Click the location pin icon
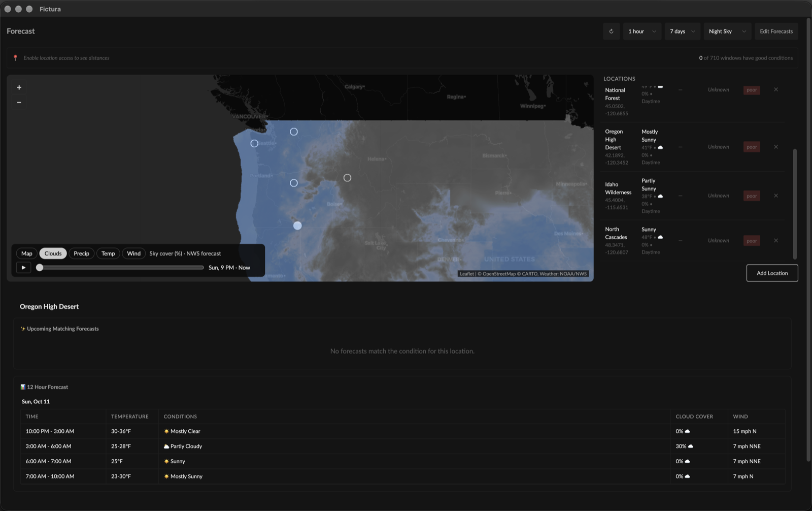 click(x=15, y=58)
